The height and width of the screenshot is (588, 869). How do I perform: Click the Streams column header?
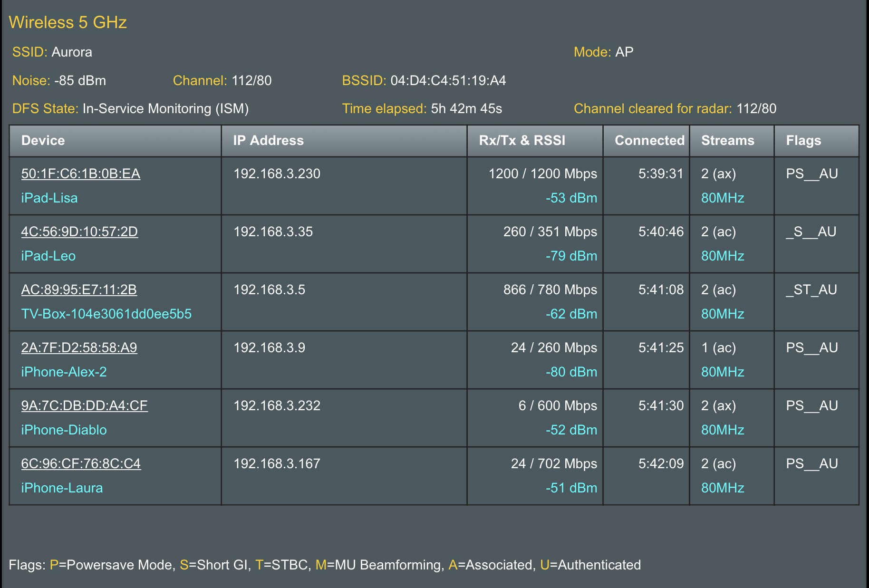coord(727,141)
